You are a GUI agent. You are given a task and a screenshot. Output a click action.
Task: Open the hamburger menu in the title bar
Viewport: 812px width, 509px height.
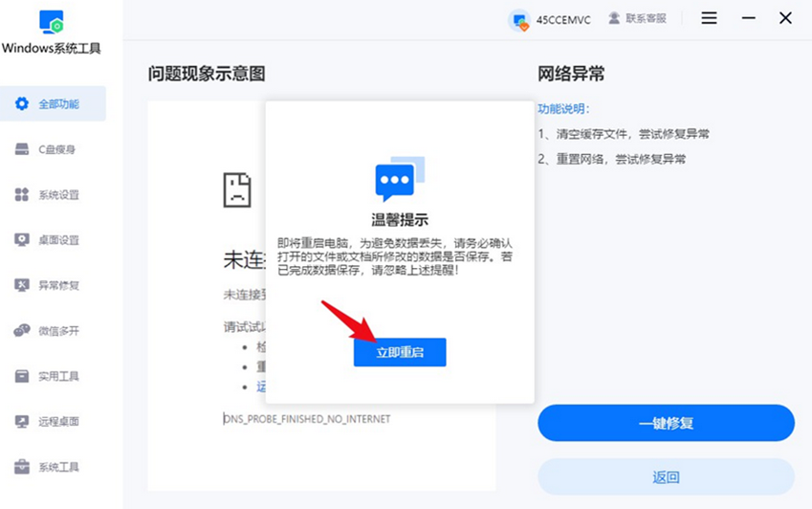[x=709, y=18]
